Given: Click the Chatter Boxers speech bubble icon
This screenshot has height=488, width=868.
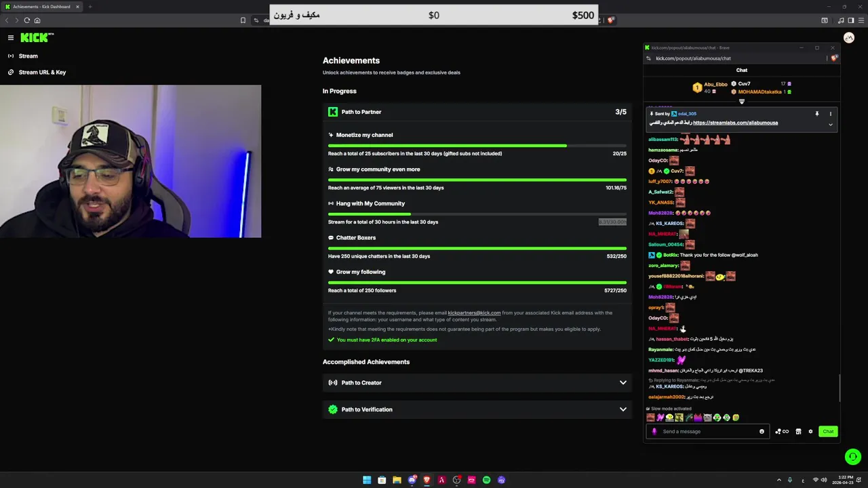Looking at the screenshot, I should 331,238.
